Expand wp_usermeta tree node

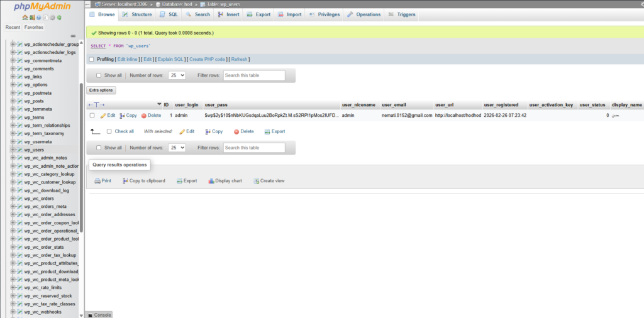coord(13,141)
